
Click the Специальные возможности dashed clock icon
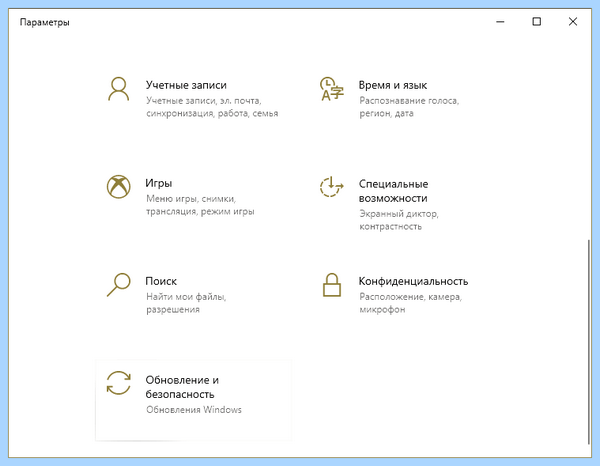click(332, 187)
